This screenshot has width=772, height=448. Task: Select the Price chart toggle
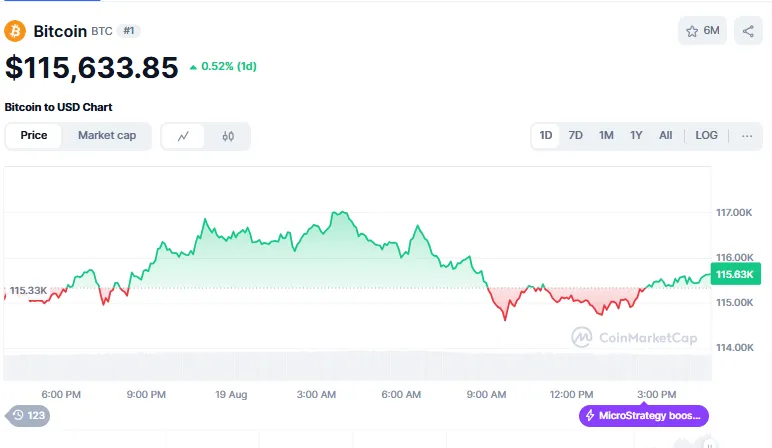[x=34, y=136]
